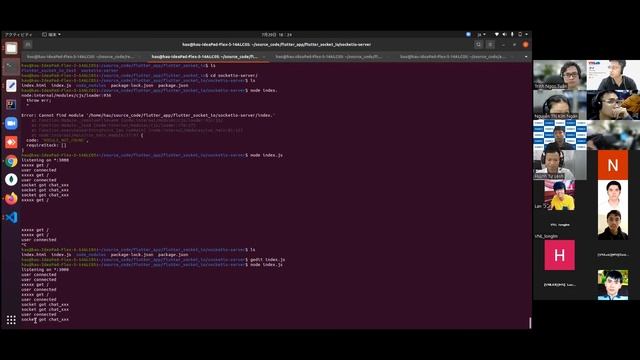The image size is (640, 360).
Task: Open Visual Studio Code from the dock
Action: coord(11,217)
